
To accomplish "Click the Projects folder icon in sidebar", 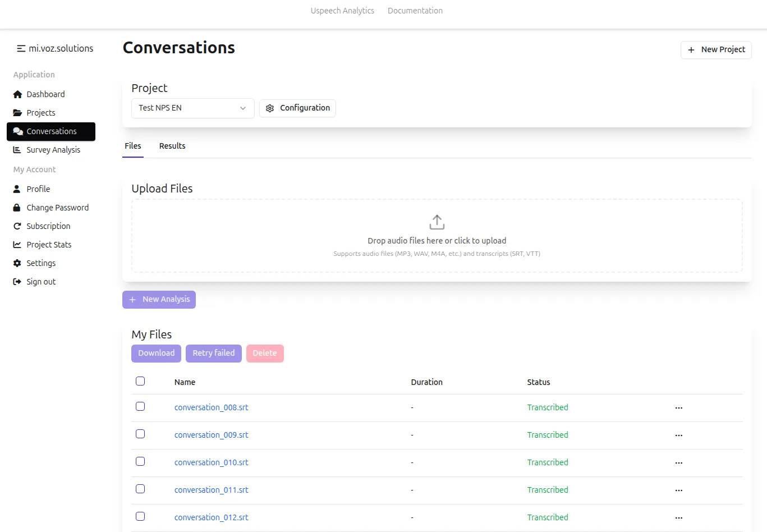I will point(17,113).
